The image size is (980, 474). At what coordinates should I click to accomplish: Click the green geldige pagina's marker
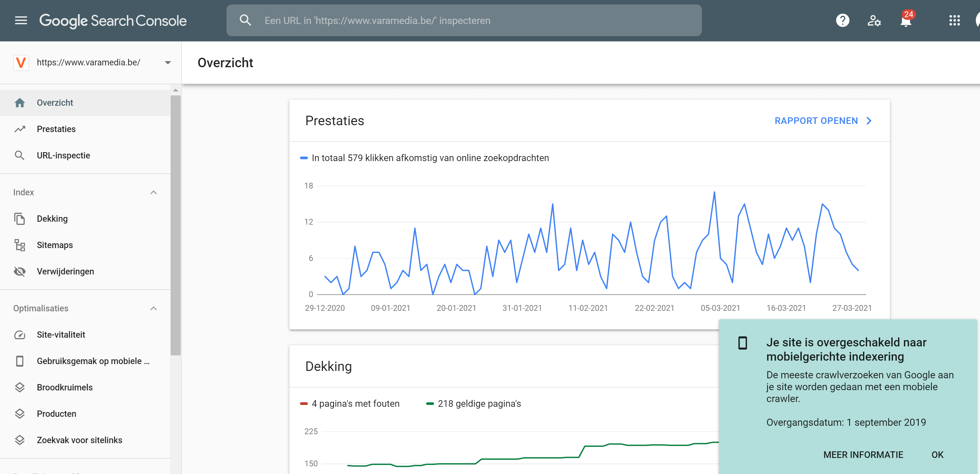430,404
